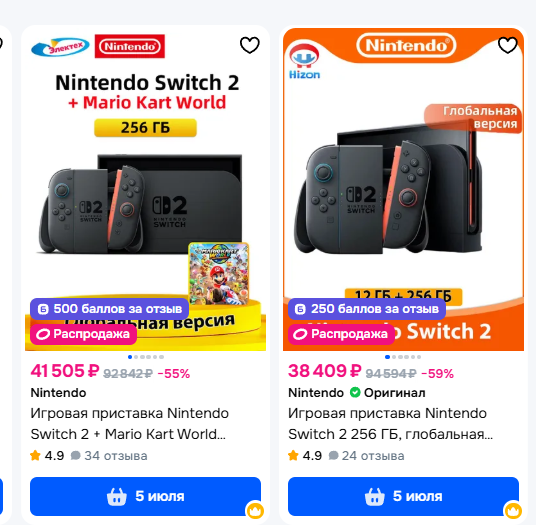This screenshot has height=525, width=536.
Task: Click crown icon on the 38 409 ₽ card
Action: (x=513, y=511)
